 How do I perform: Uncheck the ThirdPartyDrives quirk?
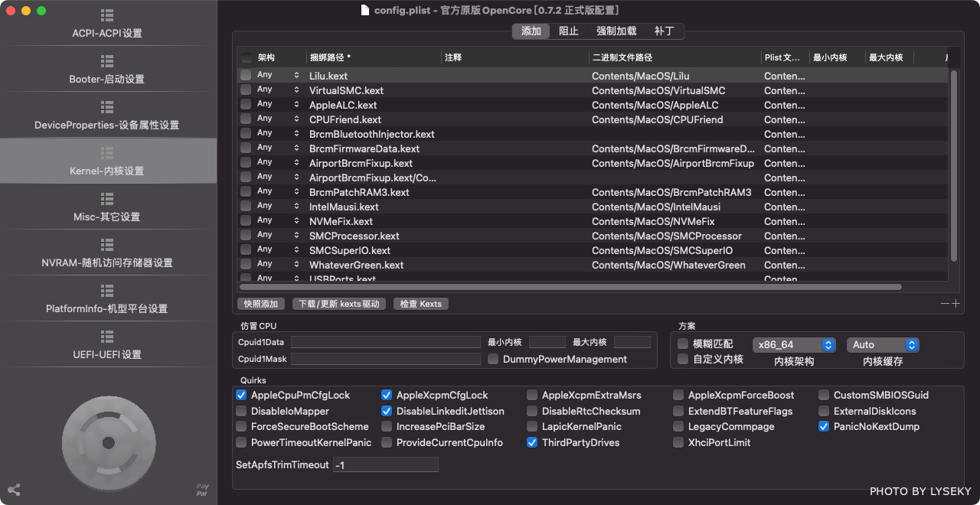(x=532, y=442)
